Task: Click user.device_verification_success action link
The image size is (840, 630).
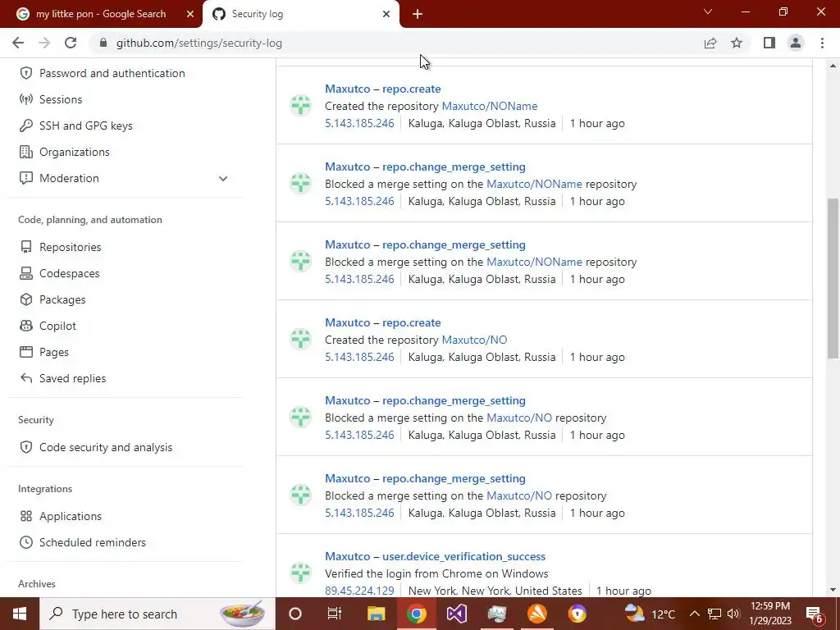Action: [x=464, y=556]
